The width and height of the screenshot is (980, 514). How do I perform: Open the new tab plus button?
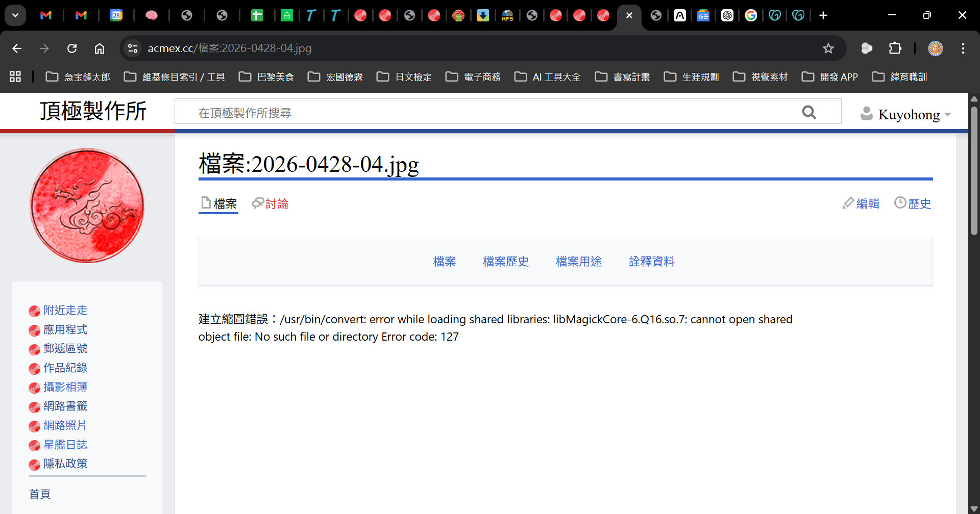click(823, 15)
